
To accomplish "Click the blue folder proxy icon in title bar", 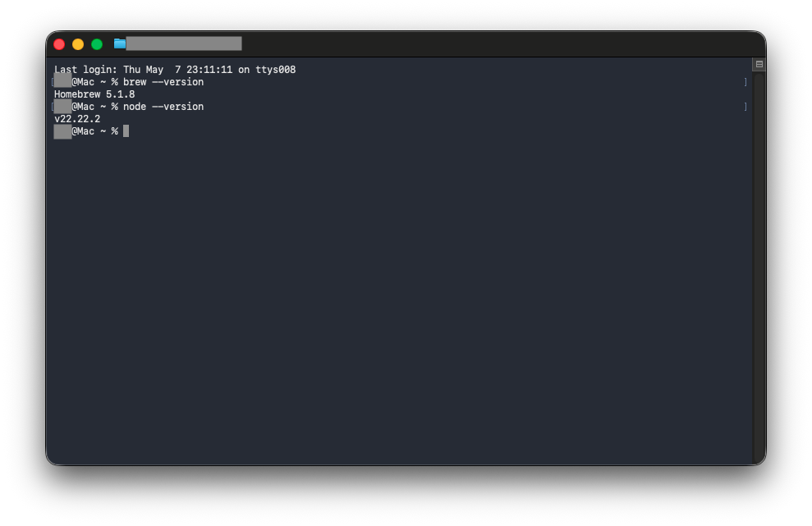I will tap(120, 44).
